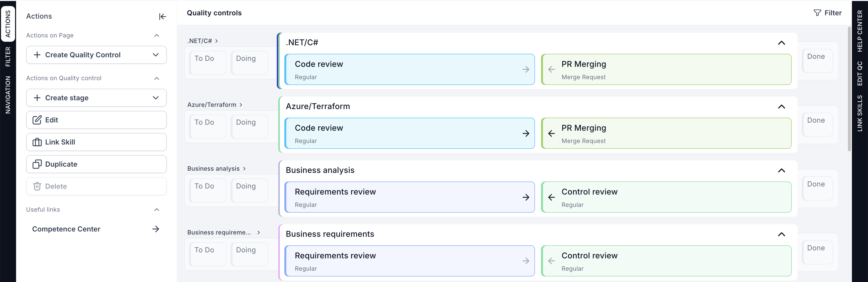
Task: Click the vertical scrollbar on the right
Action: [x=849, y=89]
